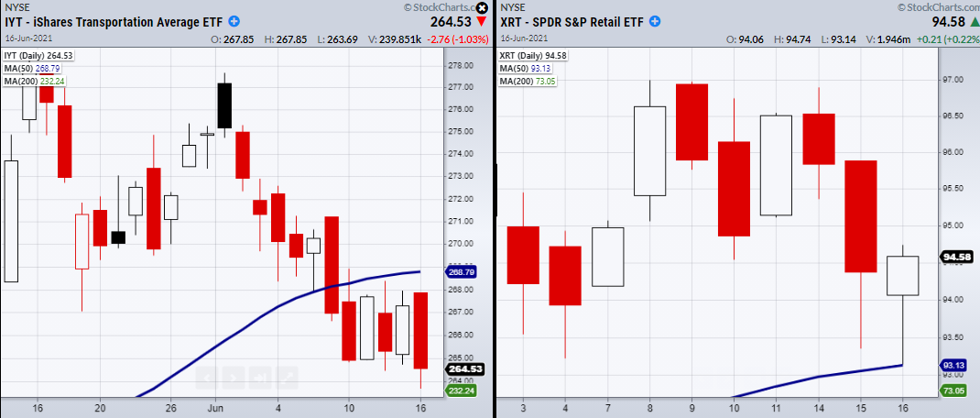Click the IYT - iShares Transportation Average ETF title
The width and height of the screenshot is (980, 418).
[x=115, y=22]
